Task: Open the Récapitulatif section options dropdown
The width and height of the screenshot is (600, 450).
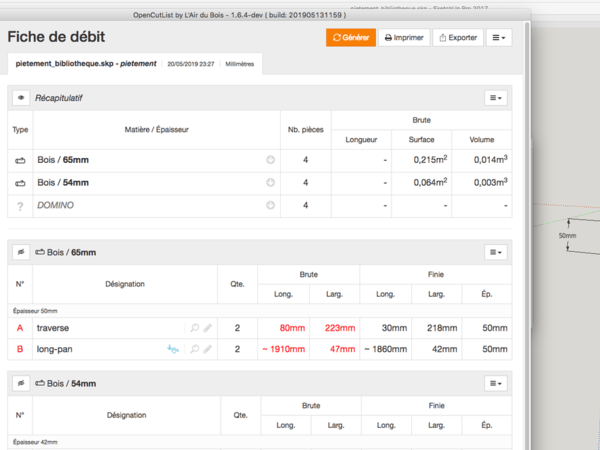Action: 496,98
